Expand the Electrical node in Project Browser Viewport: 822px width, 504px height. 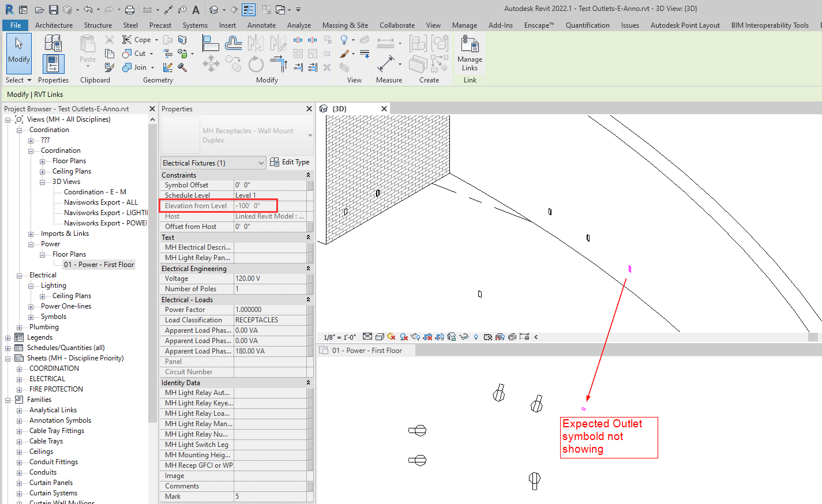tap(18, 274)
